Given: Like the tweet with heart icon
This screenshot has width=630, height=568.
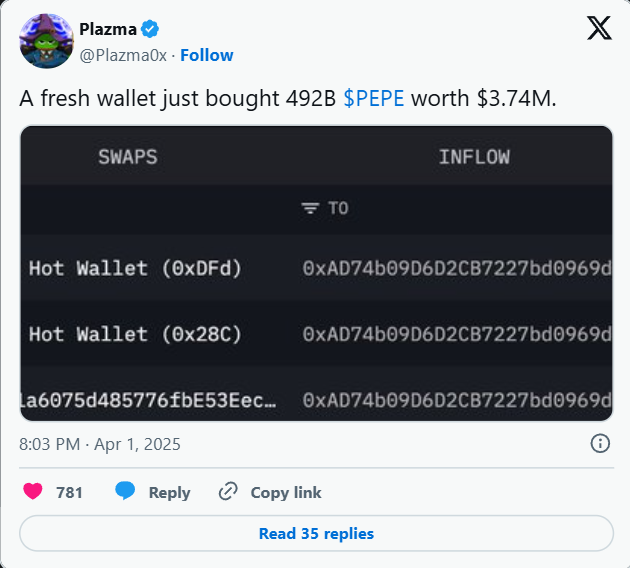Looking at the screenshot, I should pos(34,492).
